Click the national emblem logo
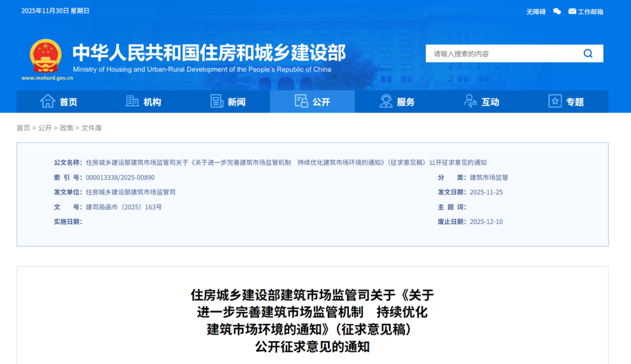The width and height of the screenshot is (631, 364). [46, 56]
